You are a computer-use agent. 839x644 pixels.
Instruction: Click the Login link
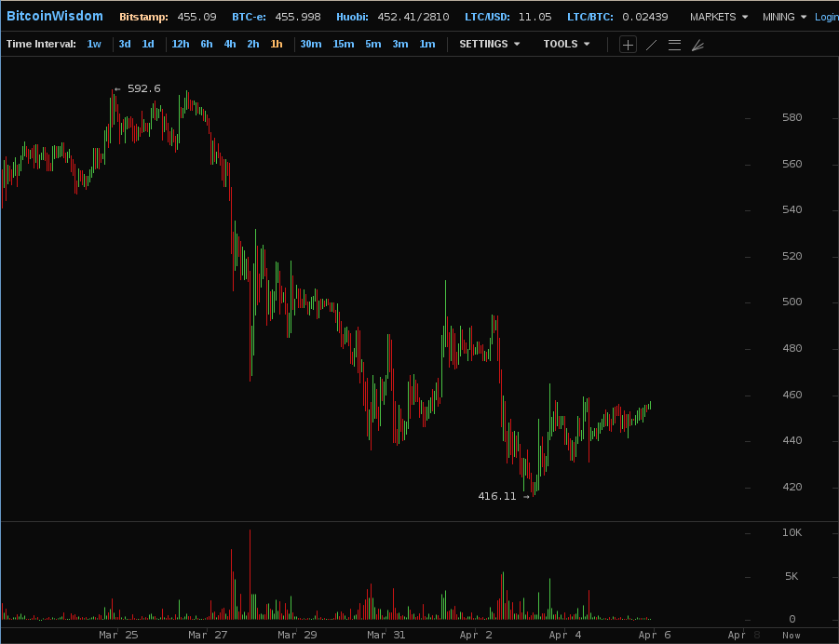point(826,17)
